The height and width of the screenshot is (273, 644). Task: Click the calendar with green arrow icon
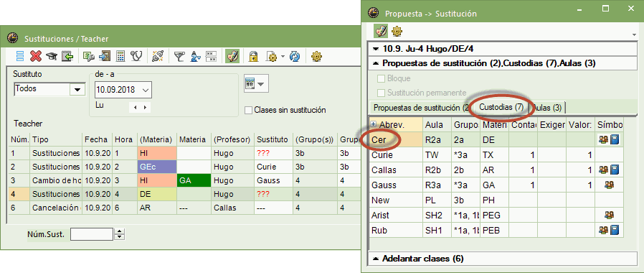click(67, 56)
